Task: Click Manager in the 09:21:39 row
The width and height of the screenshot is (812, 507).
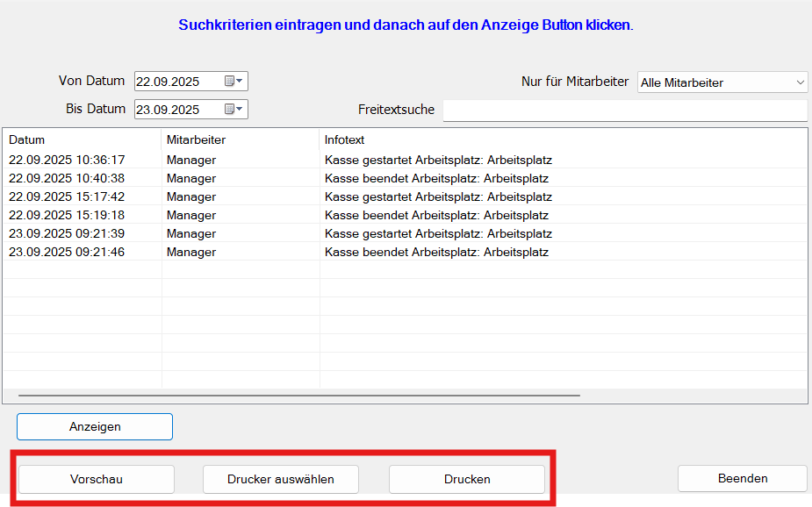Action: (191, 234)
